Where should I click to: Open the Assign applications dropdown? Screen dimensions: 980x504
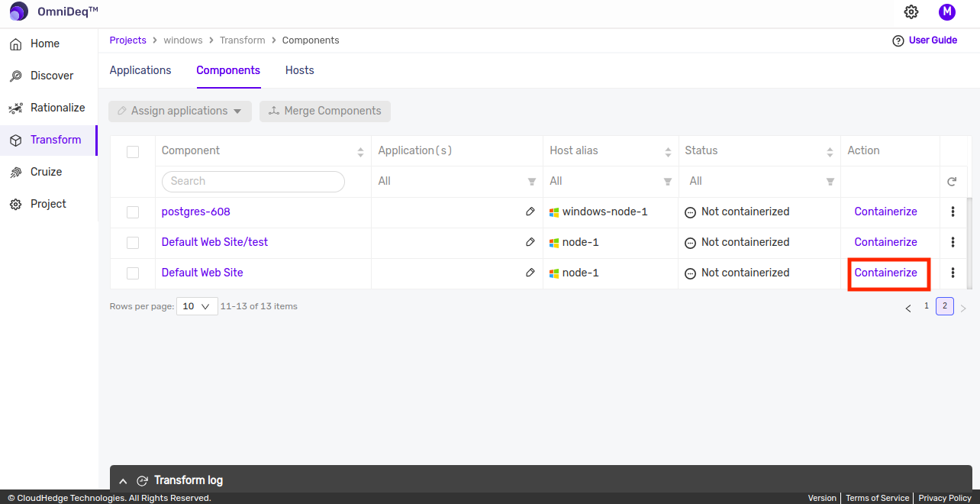tap(179, 111)
